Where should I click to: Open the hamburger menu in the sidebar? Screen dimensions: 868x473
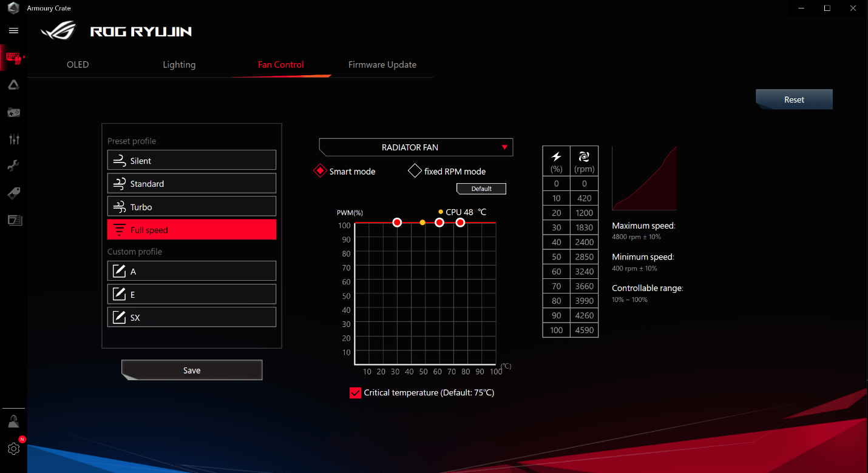pyautogui.click(x=13, y=31)
